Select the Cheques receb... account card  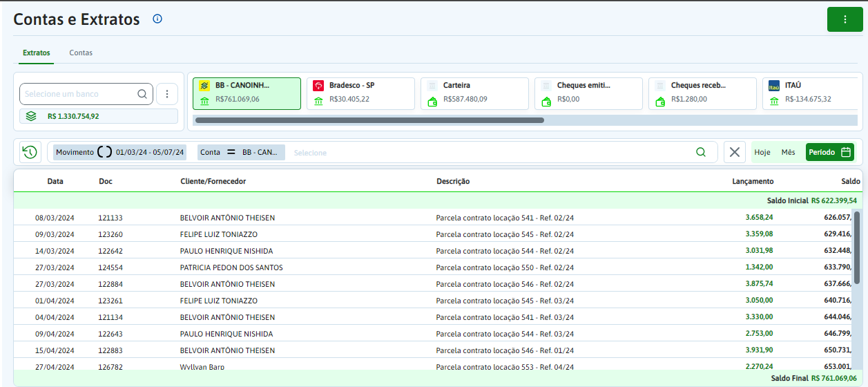tap(703, 93)
